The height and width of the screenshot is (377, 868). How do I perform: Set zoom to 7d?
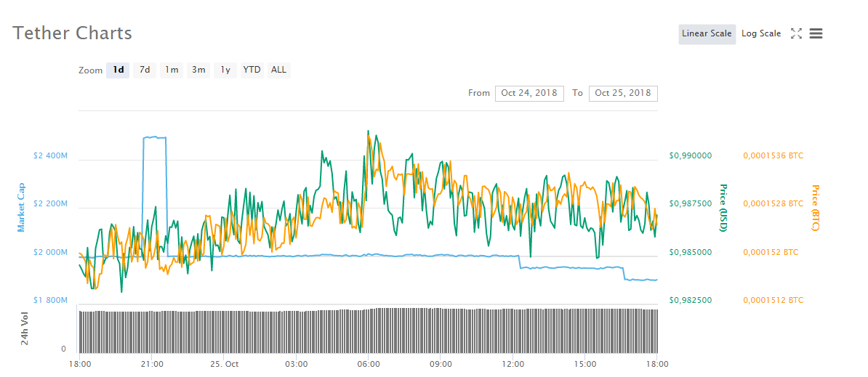[x=145, y=70]
